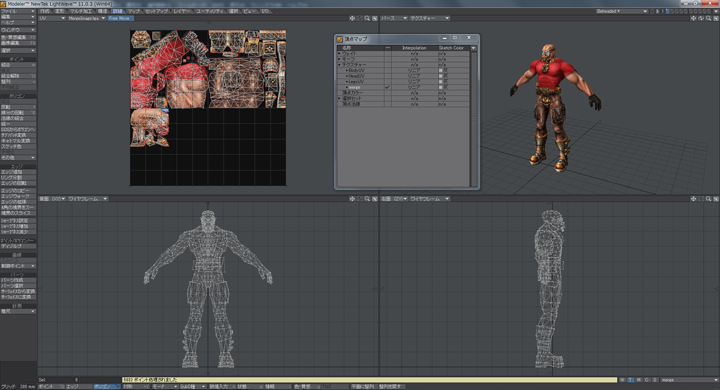The image size is (720, 390).
Task: Click the pan icon in the UV viewport
Action: 352,18
